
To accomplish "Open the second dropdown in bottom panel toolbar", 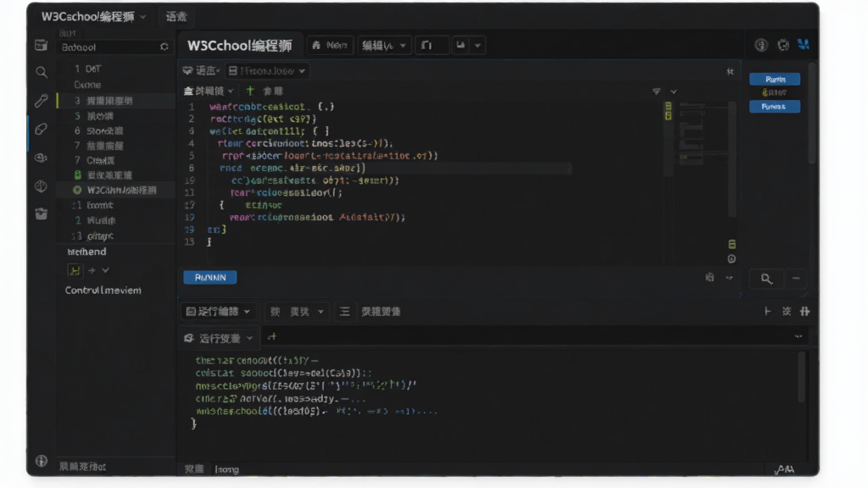I will click(298, 312).
